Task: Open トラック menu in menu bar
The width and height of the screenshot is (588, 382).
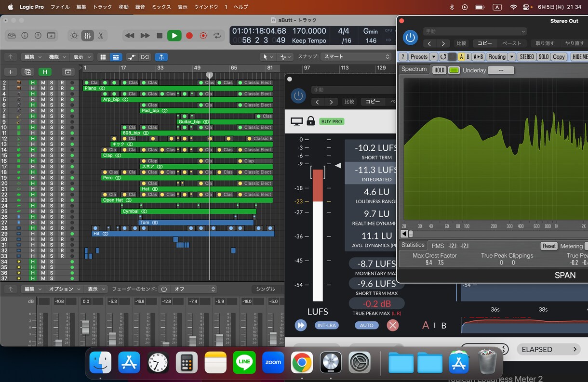Action: 102,7
